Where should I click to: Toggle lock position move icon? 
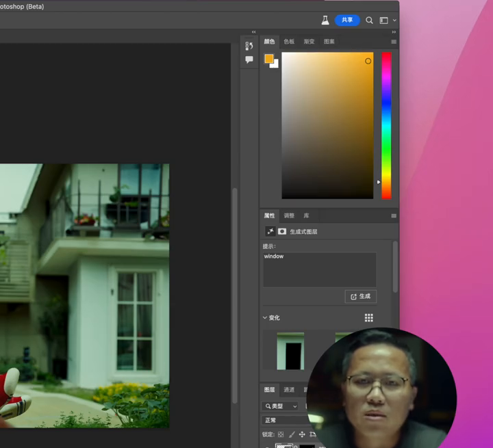click(302, 434)
